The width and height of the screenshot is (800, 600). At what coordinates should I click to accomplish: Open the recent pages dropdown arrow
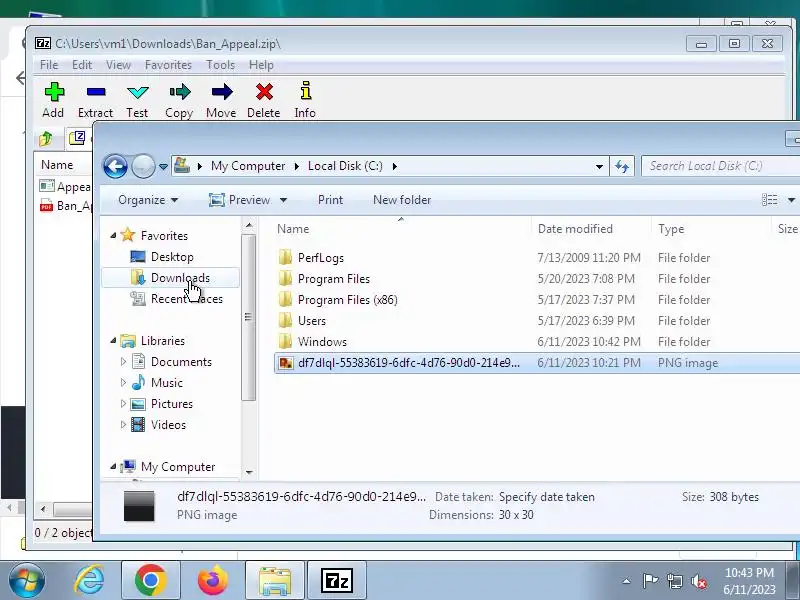click(x=163, y=166)
